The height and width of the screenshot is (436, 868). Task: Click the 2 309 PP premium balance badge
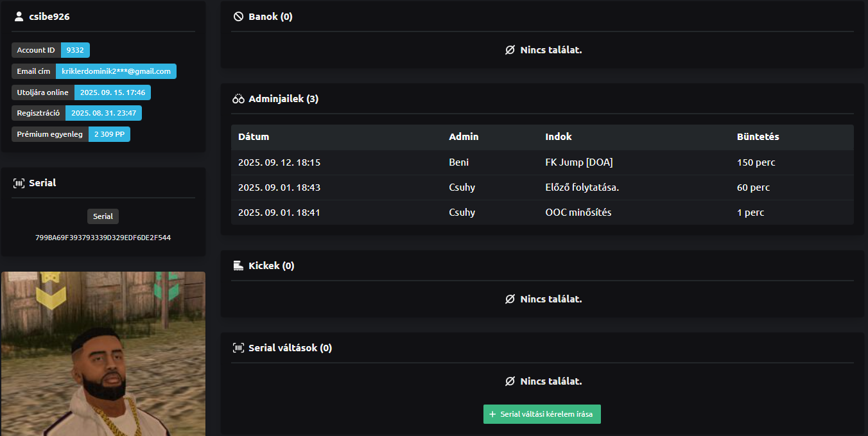coord(109,134)
